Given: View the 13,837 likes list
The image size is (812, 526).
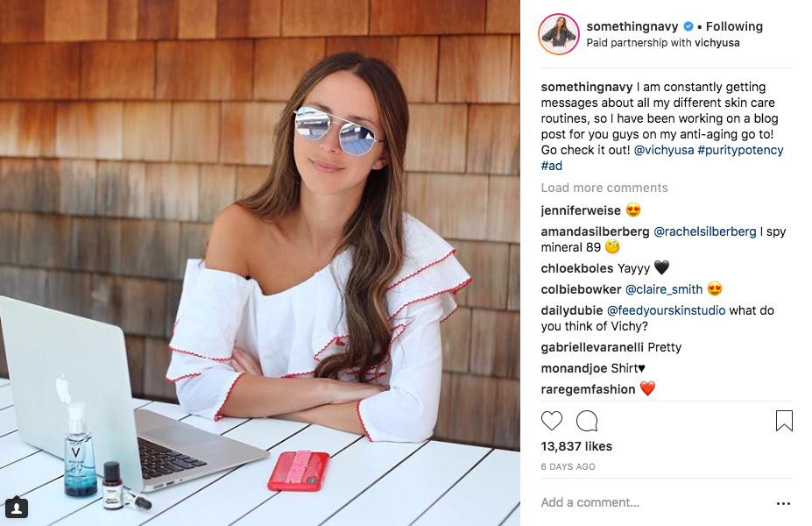Looking at the screenshot, I should (x=576, y=446).
